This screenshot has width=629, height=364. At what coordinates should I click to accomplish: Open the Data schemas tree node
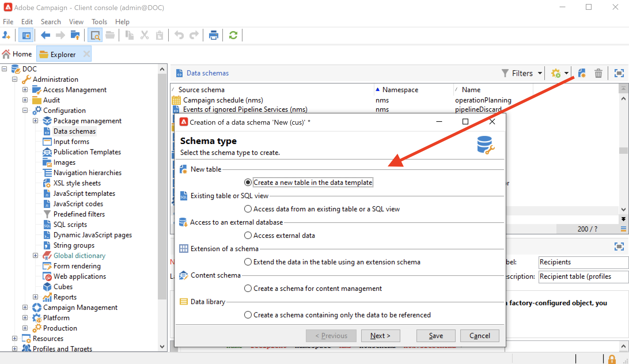point(74,131)
